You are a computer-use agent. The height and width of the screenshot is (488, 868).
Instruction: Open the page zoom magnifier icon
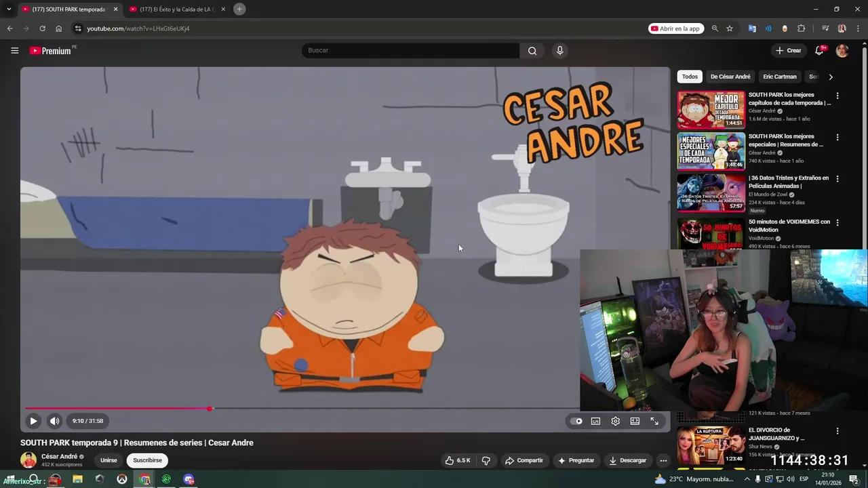click(x=715, y=28)
